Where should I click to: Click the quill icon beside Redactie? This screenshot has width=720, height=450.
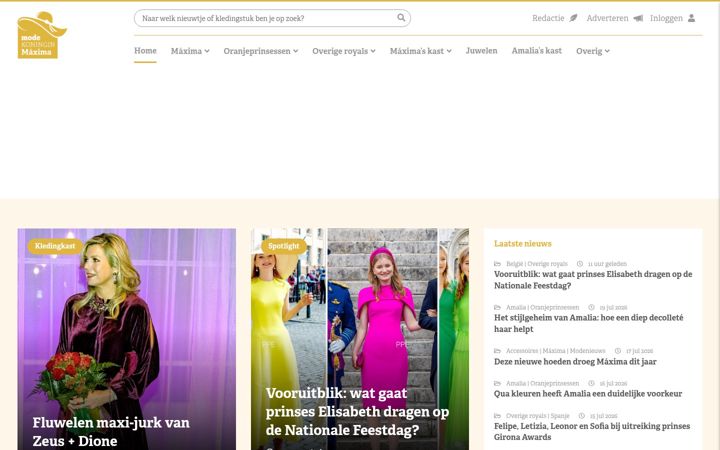(573, 18)
